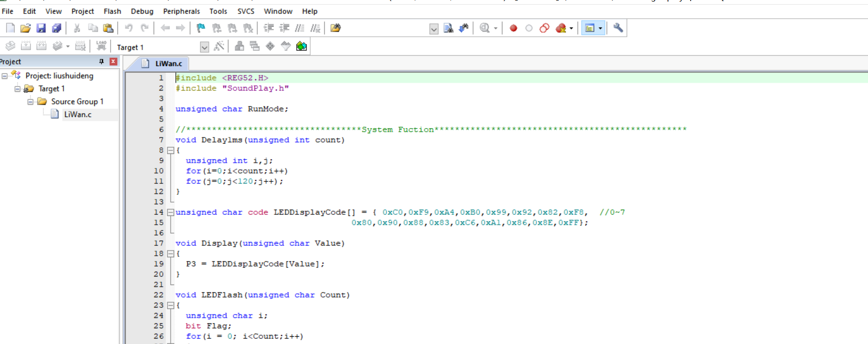Collapse the Project: liushuideng tree node
Screen dimensions: 868x344
pyautogui.click(x=5, y=76)
